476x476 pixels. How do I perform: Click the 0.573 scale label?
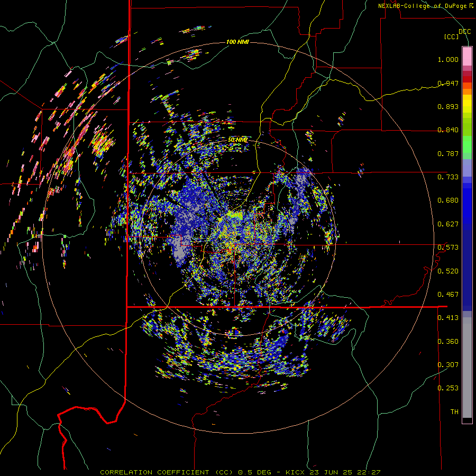click(x=448, y=248)
